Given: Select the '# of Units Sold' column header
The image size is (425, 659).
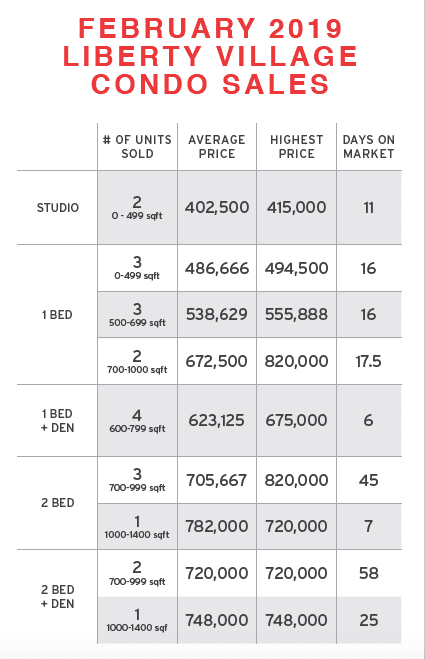Looking at the screenshot, I should click(137, 147).
